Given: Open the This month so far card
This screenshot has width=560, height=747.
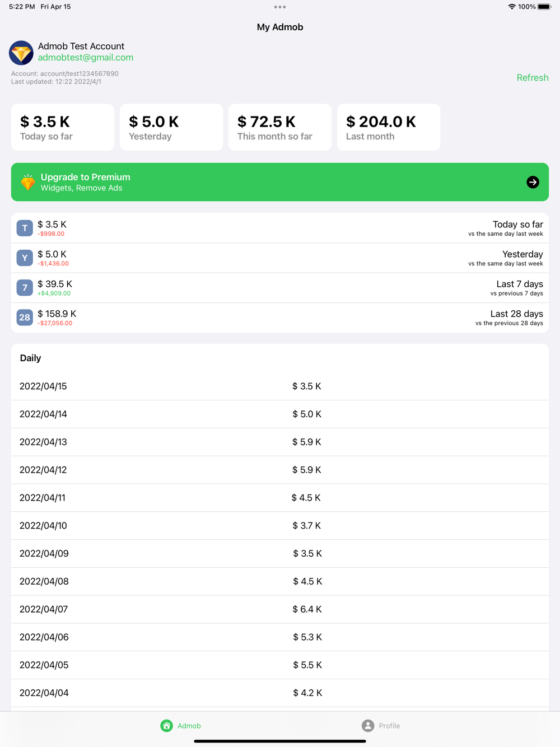Looking at the screenshot, I should [280, 127].
